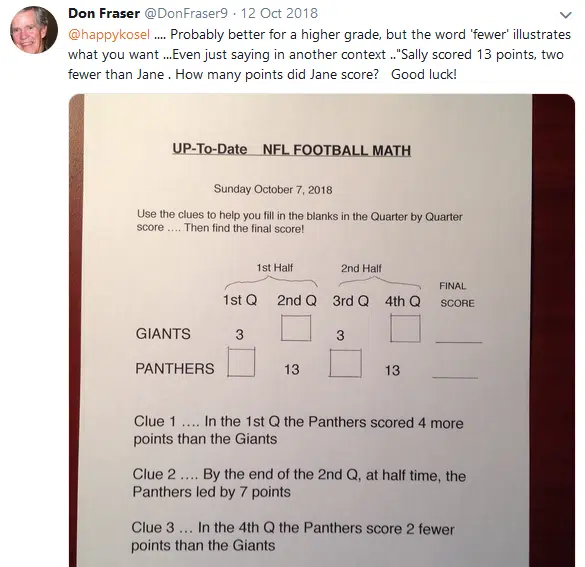The height and width of the screenshot is (567, 585).
Task: Select the Sunday October 7, 2018 date
Action: pyautogui.click(x=273, y=189)
